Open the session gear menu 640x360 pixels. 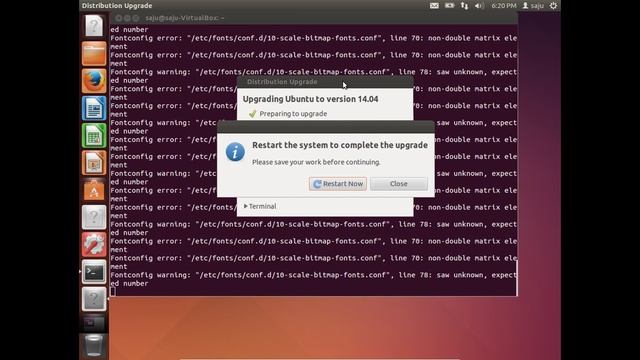pos(553,6)
